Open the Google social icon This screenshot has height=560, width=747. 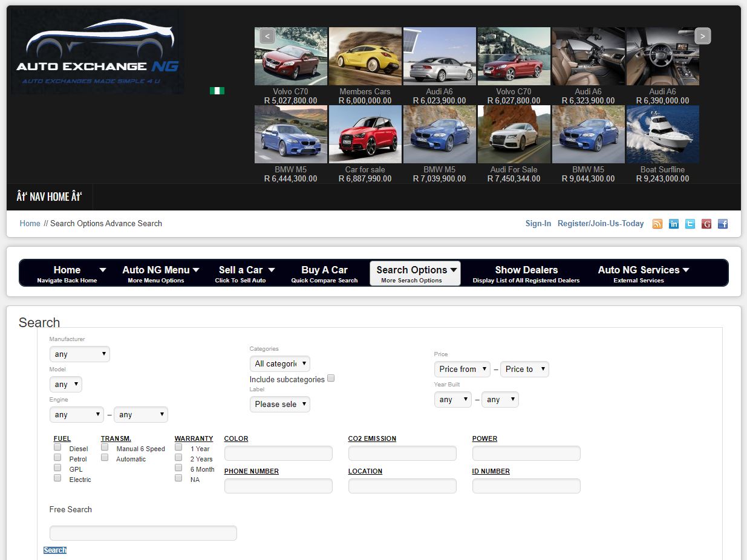tap(706, 224)
